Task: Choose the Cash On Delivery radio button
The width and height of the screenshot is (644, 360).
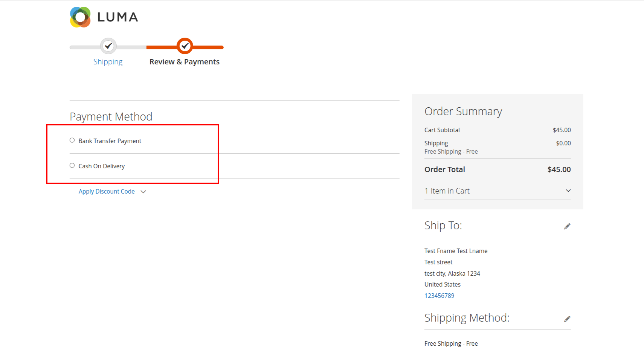Action: point(72,166)
